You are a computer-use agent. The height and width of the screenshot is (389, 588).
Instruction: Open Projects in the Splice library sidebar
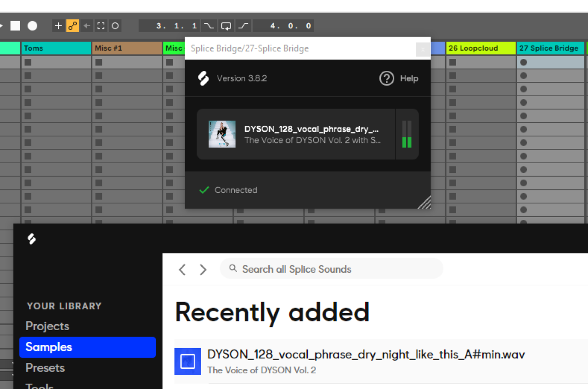coord(47,326)
